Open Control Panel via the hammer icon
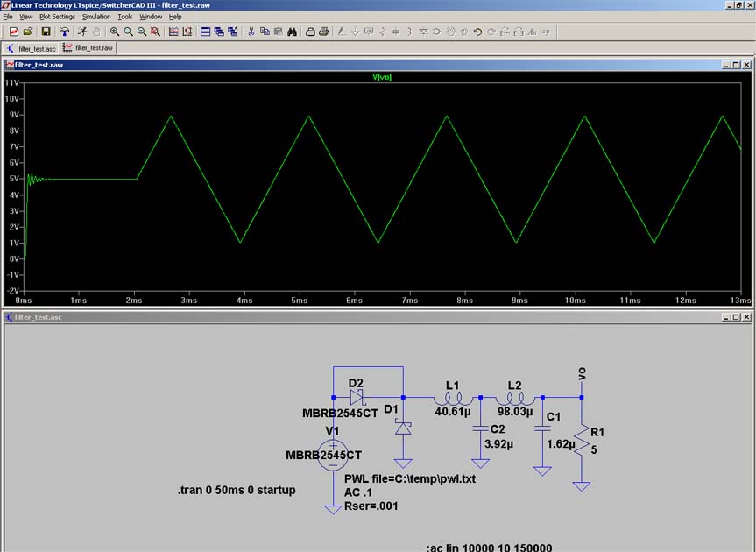 coord(64,32)
